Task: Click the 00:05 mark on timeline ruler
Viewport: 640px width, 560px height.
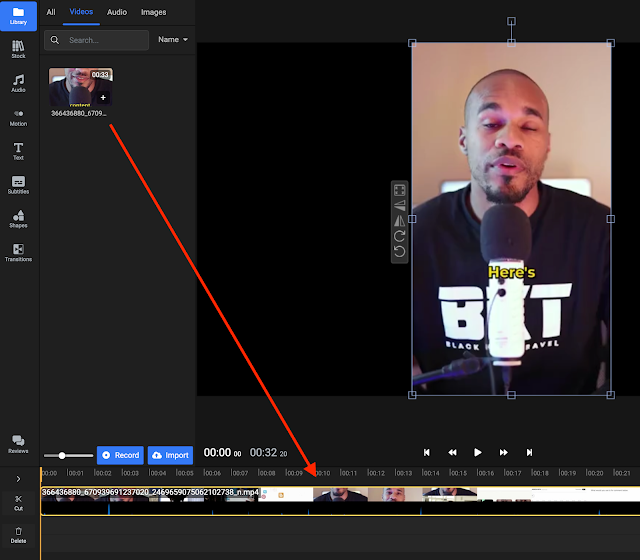Action: coord(185,473)
